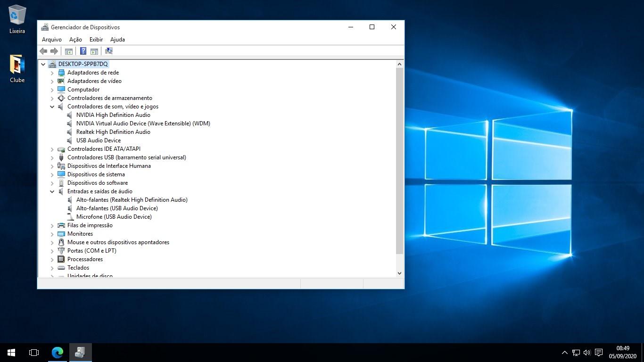Toggle the show/hide console tree button
Image resolution: width=644 pixels, height=362 pixels.
(69, 51)
